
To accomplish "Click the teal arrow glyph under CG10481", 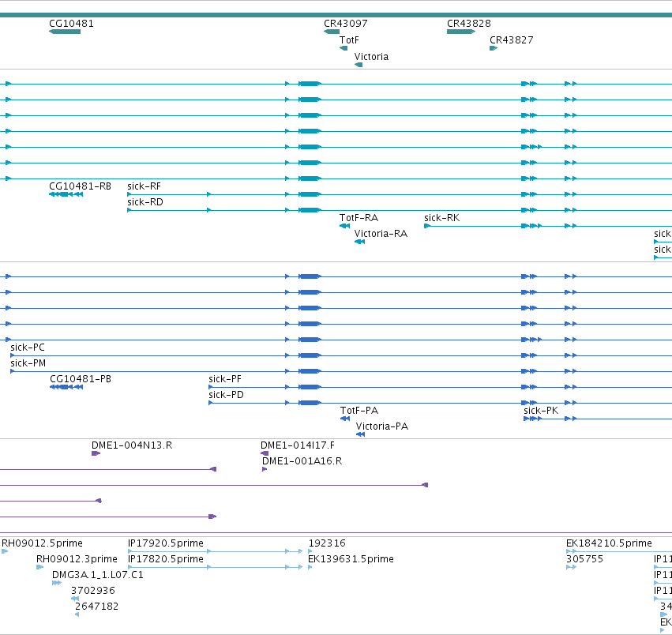I will [x=65, y=32].
